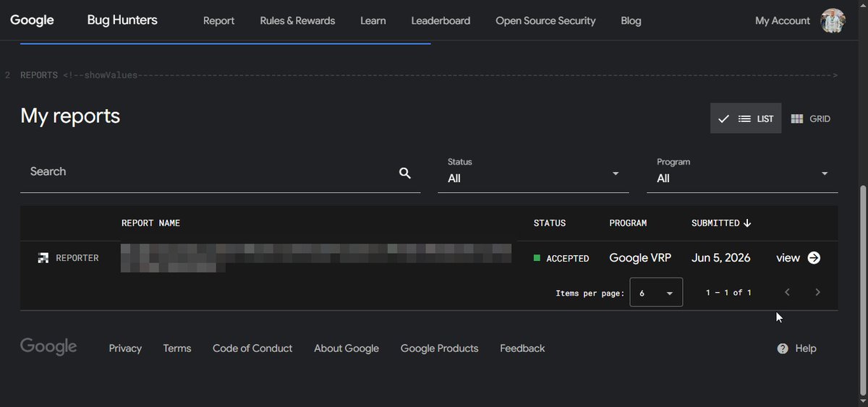This screenshot has height=407, width=868.
Task: Click the page vertical scrollbar
Action: pyautogui.click(x=862, y=289)
